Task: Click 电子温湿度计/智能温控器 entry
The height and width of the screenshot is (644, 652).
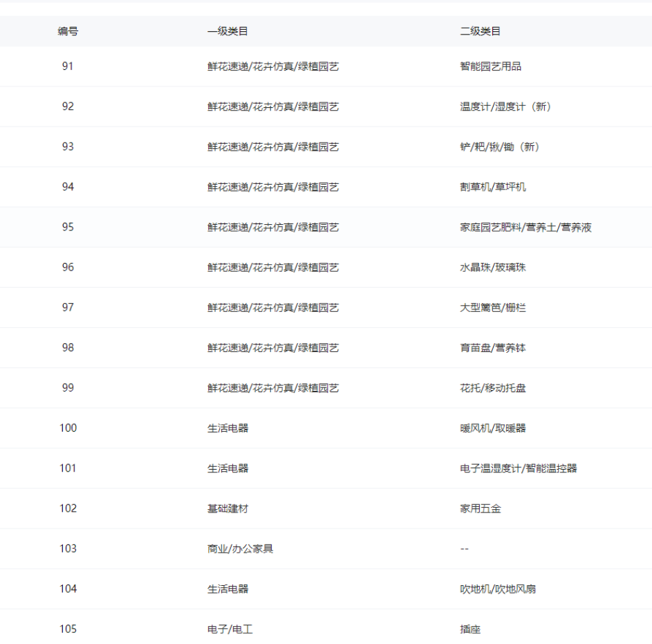Action: [x=519, y=468]
